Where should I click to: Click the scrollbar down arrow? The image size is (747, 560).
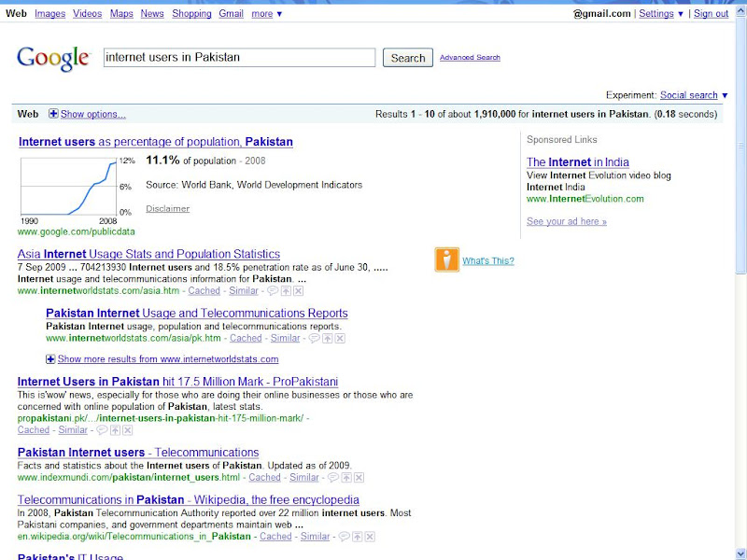coord(740,554)
